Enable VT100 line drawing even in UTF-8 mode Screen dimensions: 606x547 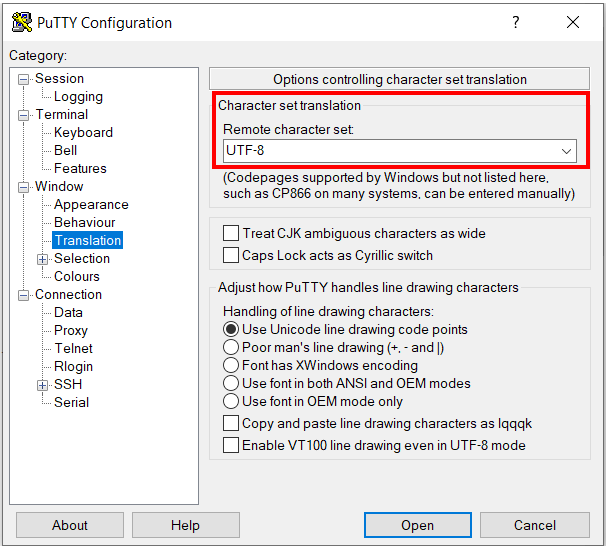click(231, 445)
